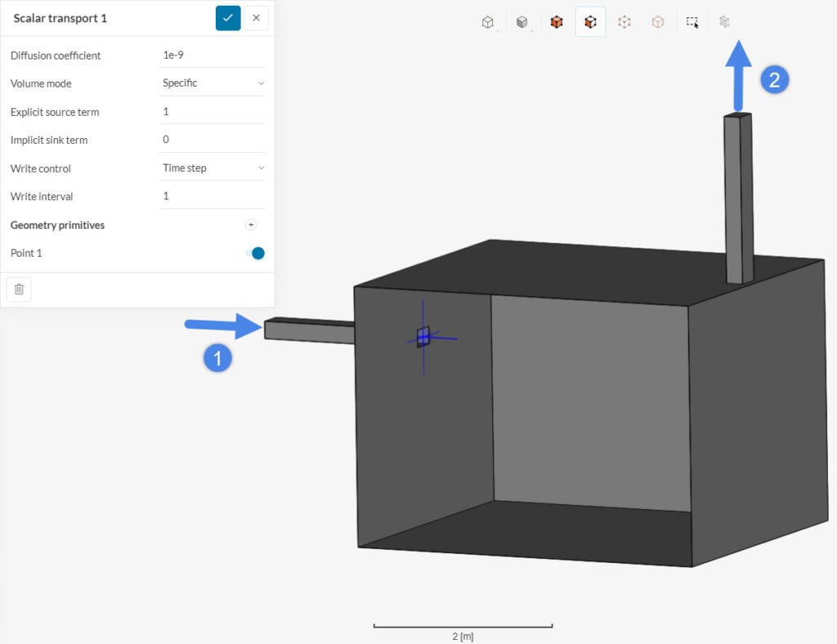Screen dimensions: 837x644
Task: Open the Write control dropdown
Action: 213,168
